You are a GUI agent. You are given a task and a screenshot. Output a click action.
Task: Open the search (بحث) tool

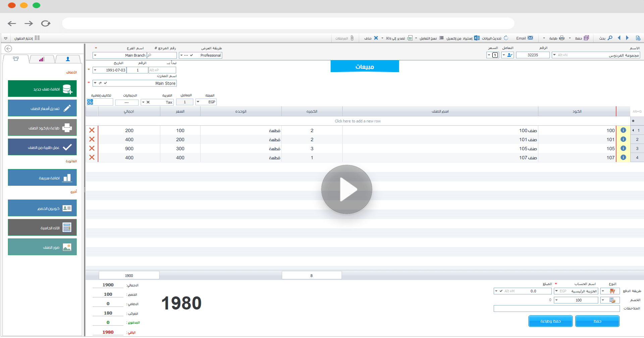coord(606,38)
